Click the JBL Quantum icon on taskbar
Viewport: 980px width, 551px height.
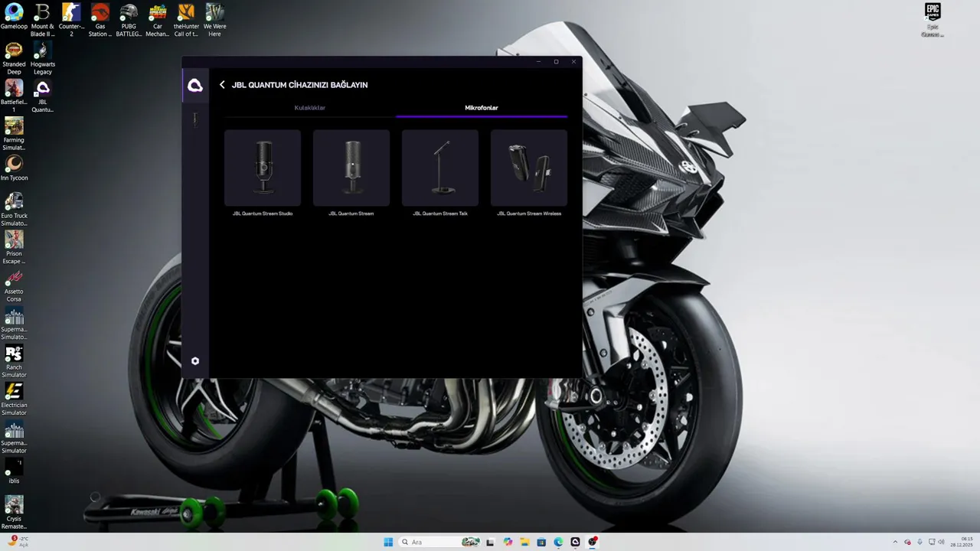click(x=575, y=542)
